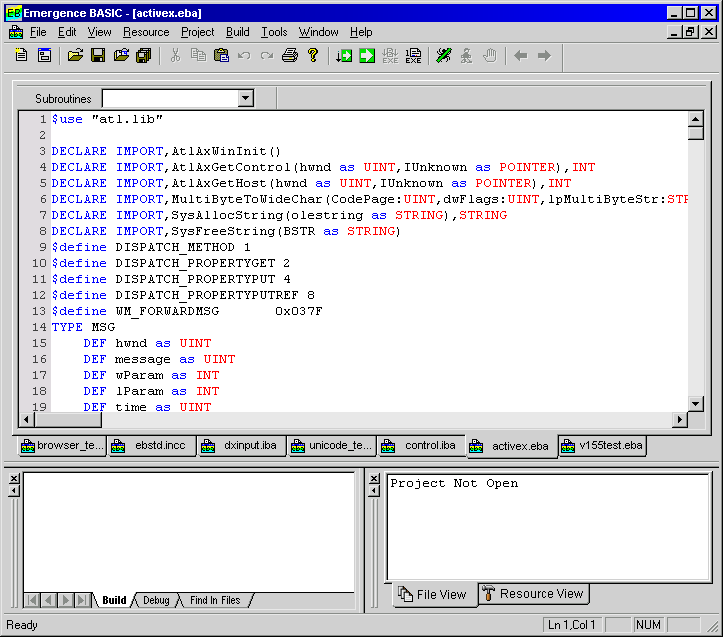
Task: Click the editor horizontal scrollbar right arrow
Action: 680,420
